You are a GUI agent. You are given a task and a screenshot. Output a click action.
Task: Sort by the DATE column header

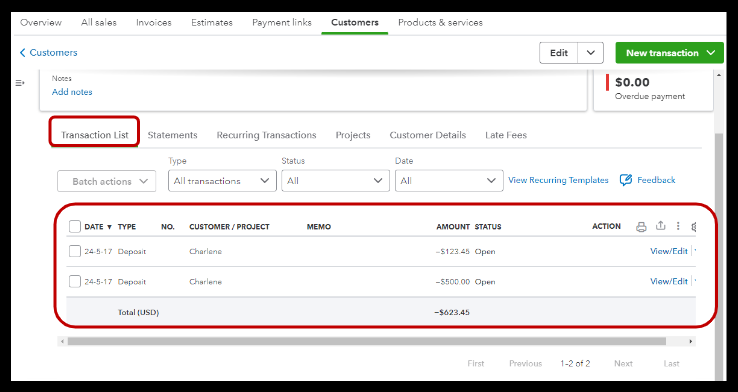click(x=98, y=227)
